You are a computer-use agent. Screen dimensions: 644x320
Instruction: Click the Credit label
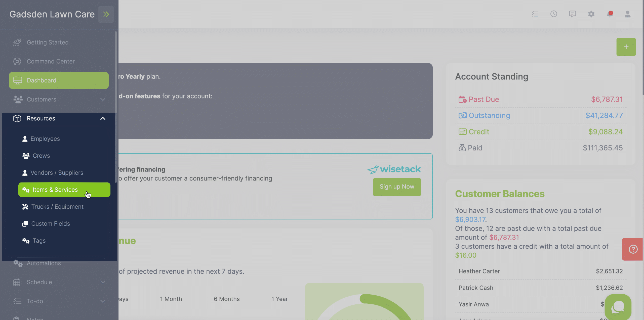coord(479,132)
